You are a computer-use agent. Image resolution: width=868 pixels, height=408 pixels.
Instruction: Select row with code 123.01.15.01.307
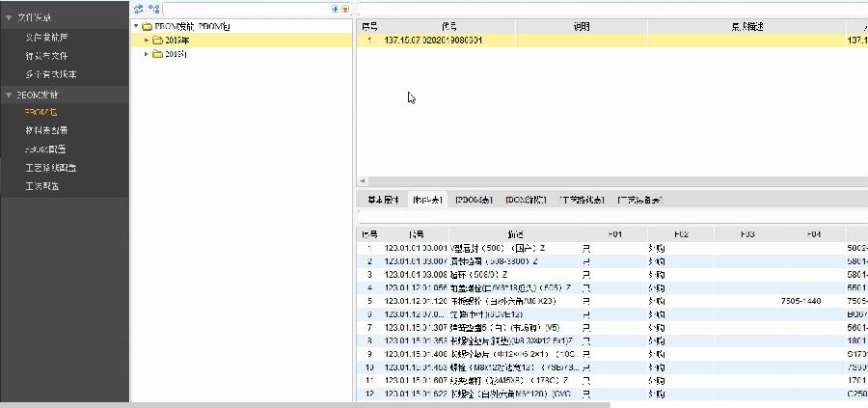click(612, 328)
